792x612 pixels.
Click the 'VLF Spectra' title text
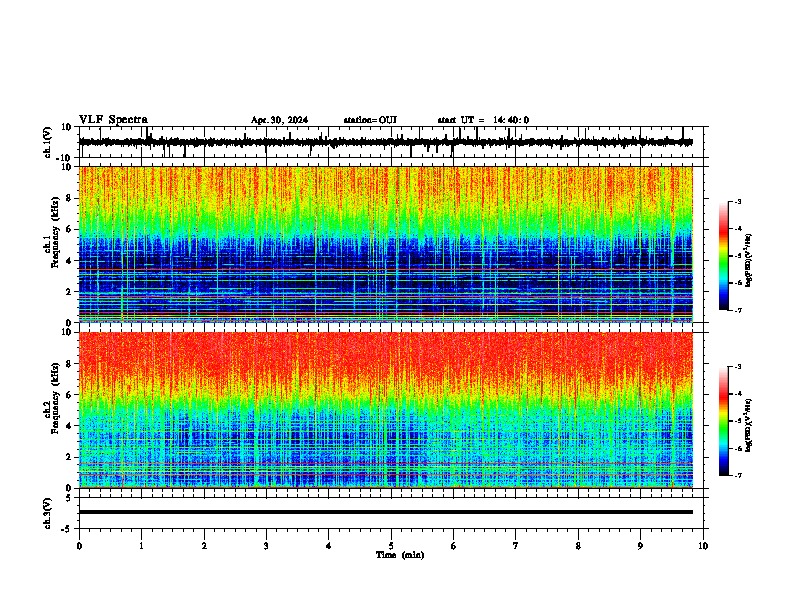[x=113, y=120]
